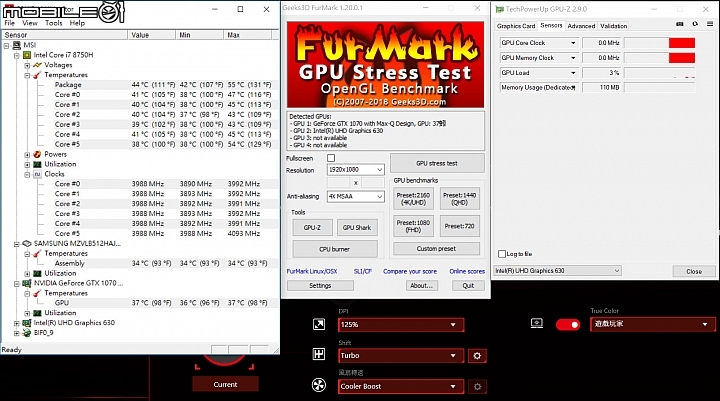Open the DPI 125% dropdown
Viewport: 720px width, 401px height.
point(401,325)
